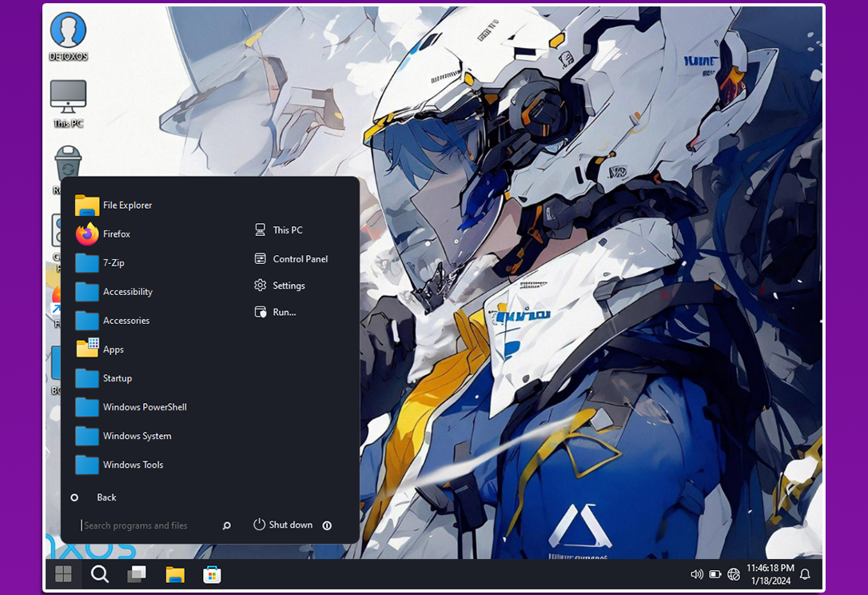
Task: Click the Start button on the taskbar
Action: 63,574
